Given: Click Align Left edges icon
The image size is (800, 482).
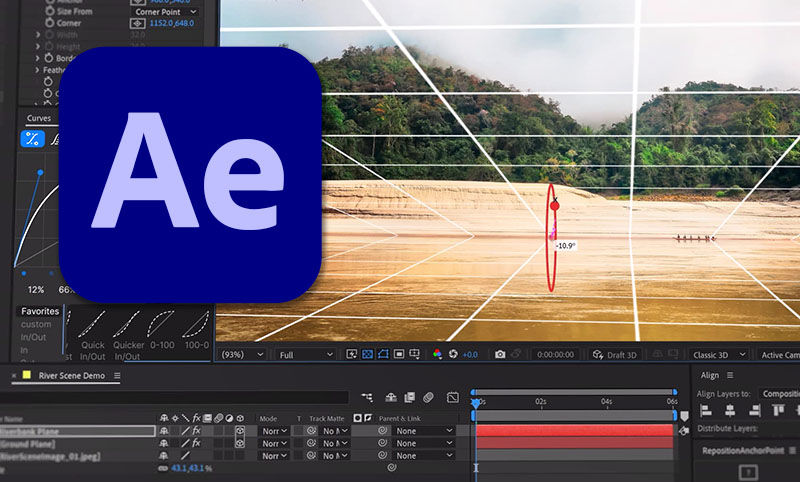Looking at the screenshot, I should 708,411.
